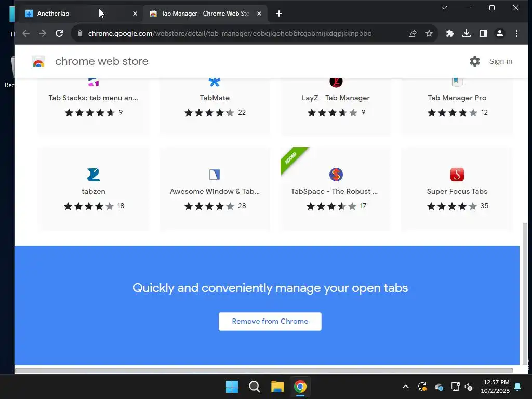Close the AnotherTab tab

point(135,14)
